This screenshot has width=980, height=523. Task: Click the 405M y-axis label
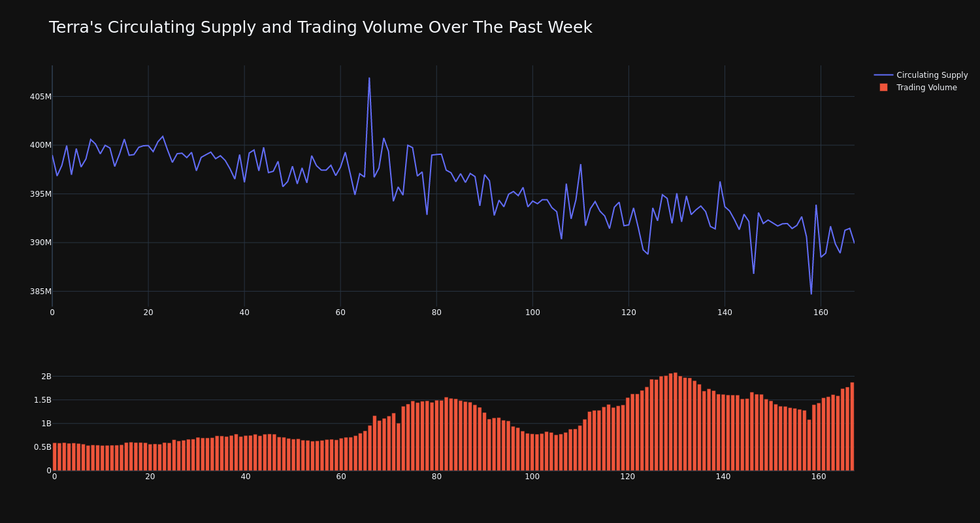click(x=41, y=97)
